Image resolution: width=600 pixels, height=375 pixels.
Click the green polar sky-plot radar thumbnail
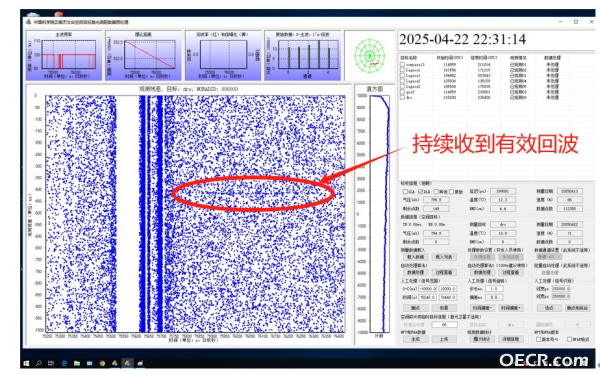pyautogui.click(x=369, y=56)
